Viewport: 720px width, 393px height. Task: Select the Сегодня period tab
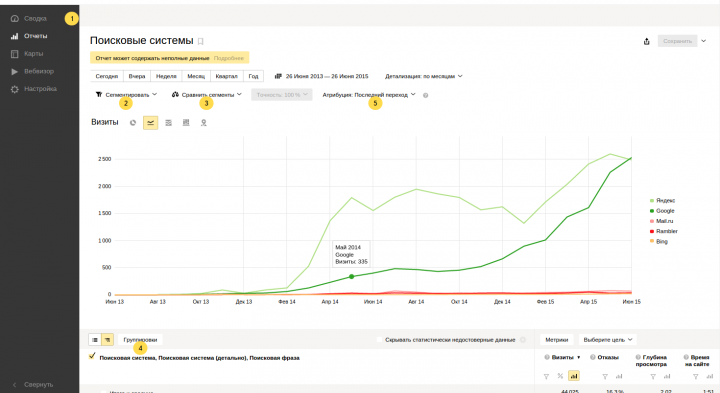(x=107, y=76)
